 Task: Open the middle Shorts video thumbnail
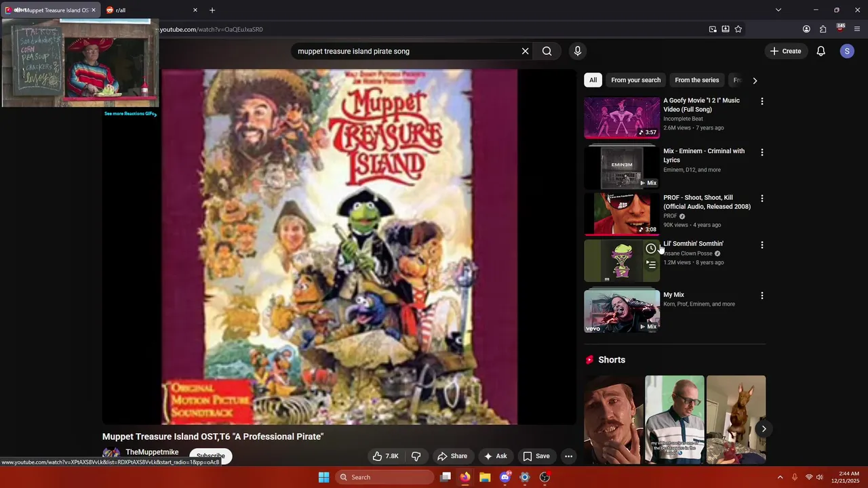click(675, 420)
